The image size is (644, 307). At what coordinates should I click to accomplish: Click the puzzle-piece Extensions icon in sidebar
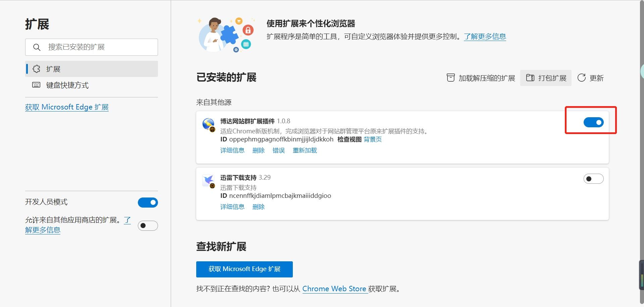[x=36, y=69]
